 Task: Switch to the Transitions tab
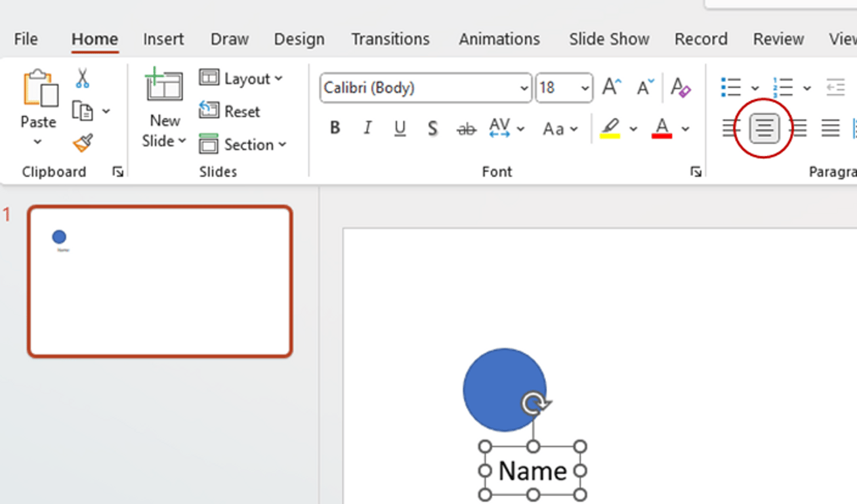pos(390,39)
